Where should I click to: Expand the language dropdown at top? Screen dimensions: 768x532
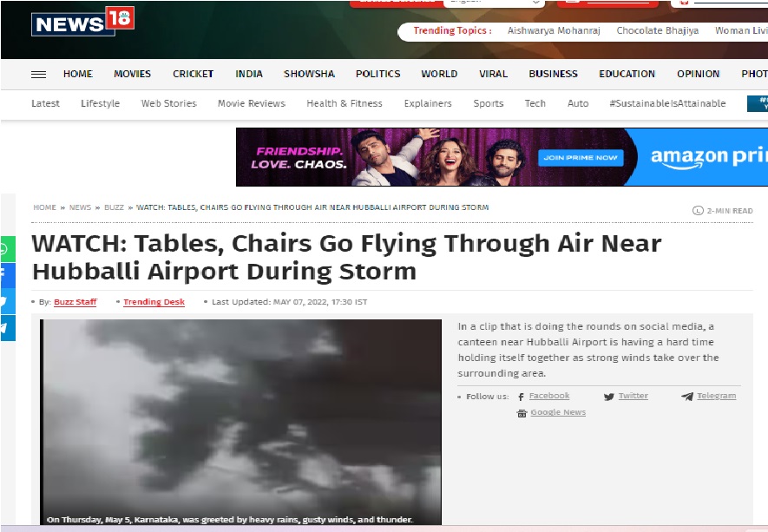495,3
